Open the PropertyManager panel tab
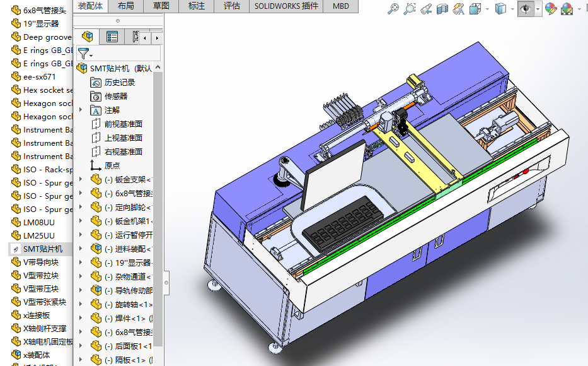 (112, 37)
